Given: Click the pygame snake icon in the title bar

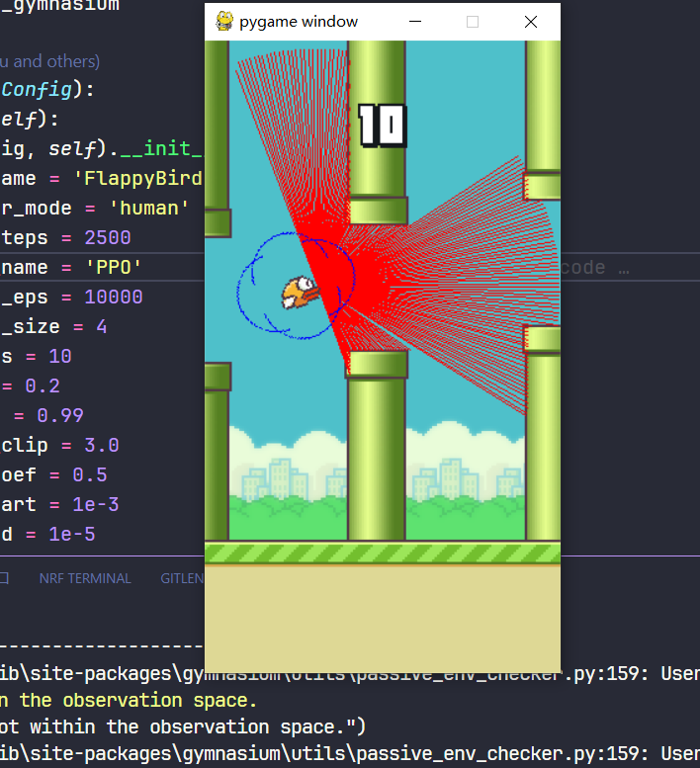Looking at the screenshot, I should (x=224, y=22).
